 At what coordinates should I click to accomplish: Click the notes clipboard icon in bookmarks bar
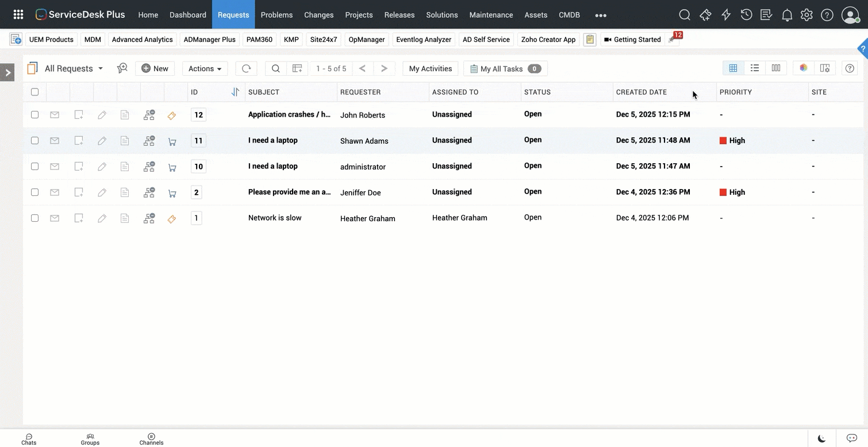point(589,40)
